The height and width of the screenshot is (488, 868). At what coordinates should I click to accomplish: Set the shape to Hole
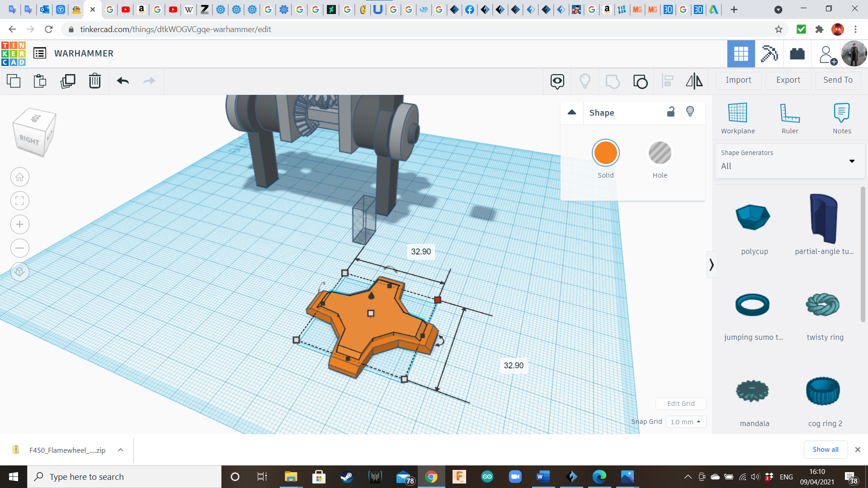tap(660, 153)
